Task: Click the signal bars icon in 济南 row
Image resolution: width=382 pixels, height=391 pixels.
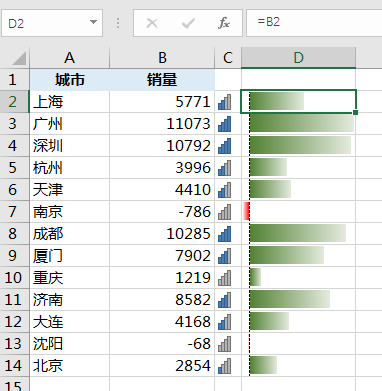Action: [224, 300]
